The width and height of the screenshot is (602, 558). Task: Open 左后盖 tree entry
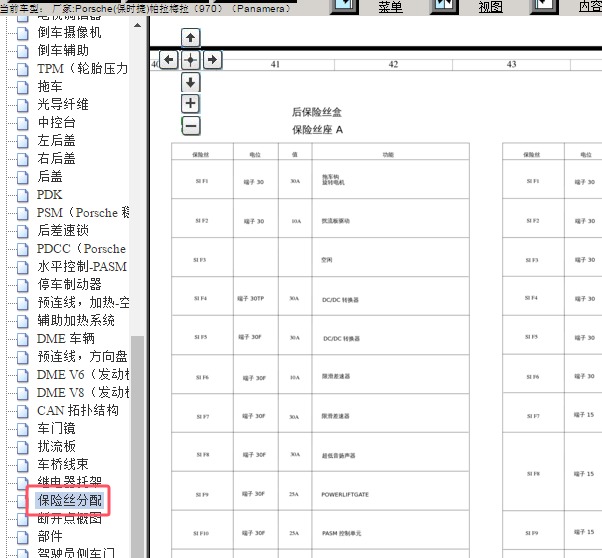(x=56, y=141)
